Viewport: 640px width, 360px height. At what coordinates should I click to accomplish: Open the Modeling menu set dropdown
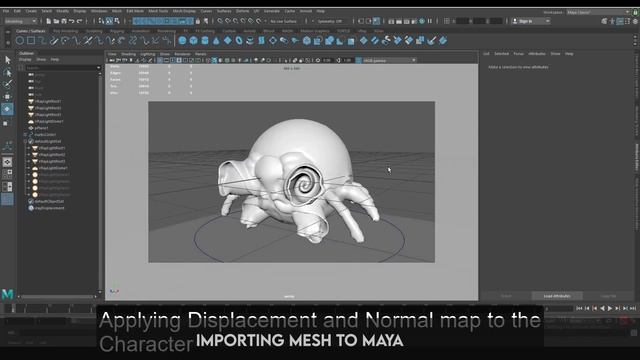[x=20, y=21]
